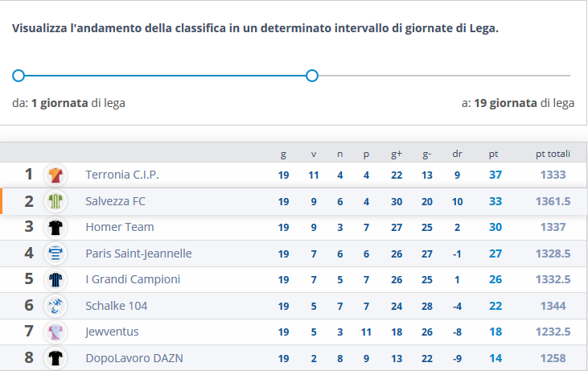The width and height of the screenshot is (588, 371).
Task: Click Paris Saint-Jeannelle jersey icon
Action: [x=55, y=254]
